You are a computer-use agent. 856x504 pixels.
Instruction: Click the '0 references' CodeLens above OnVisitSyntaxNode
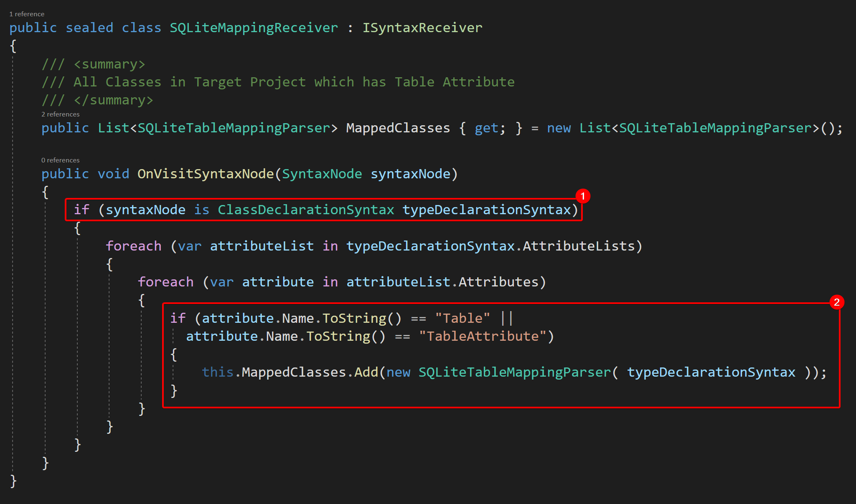[60, 160]
